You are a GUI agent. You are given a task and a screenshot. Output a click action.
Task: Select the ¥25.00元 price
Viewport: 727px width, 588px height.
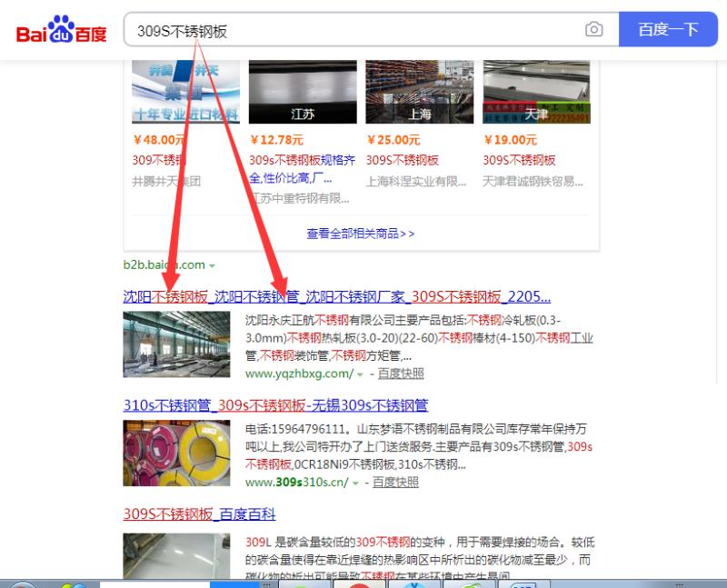coord(393,140)
